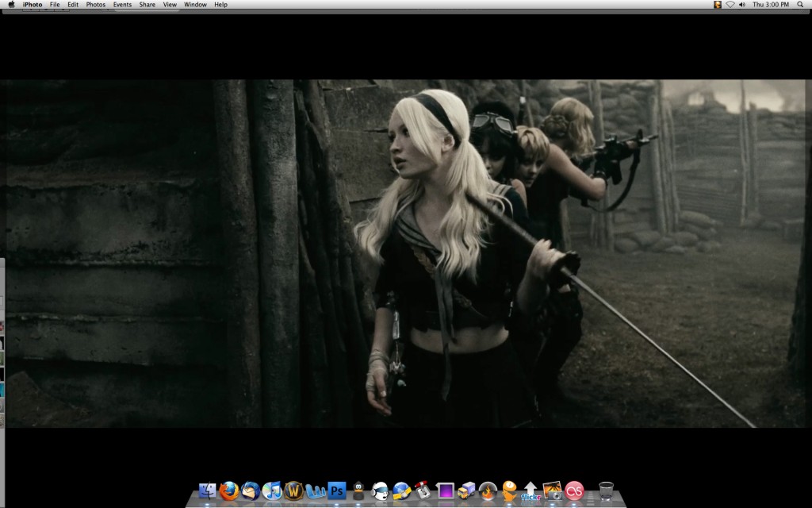The image size is (812, 508).
Task: Click the orange avatar menu bar icon
Action: tap(717, 4)
